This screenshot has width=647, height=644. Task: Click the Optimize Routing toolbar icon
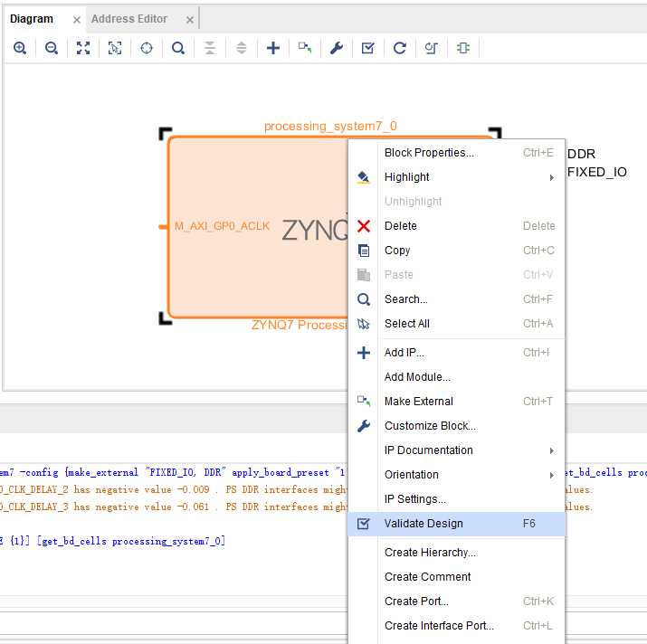click(x=432, y=48)
